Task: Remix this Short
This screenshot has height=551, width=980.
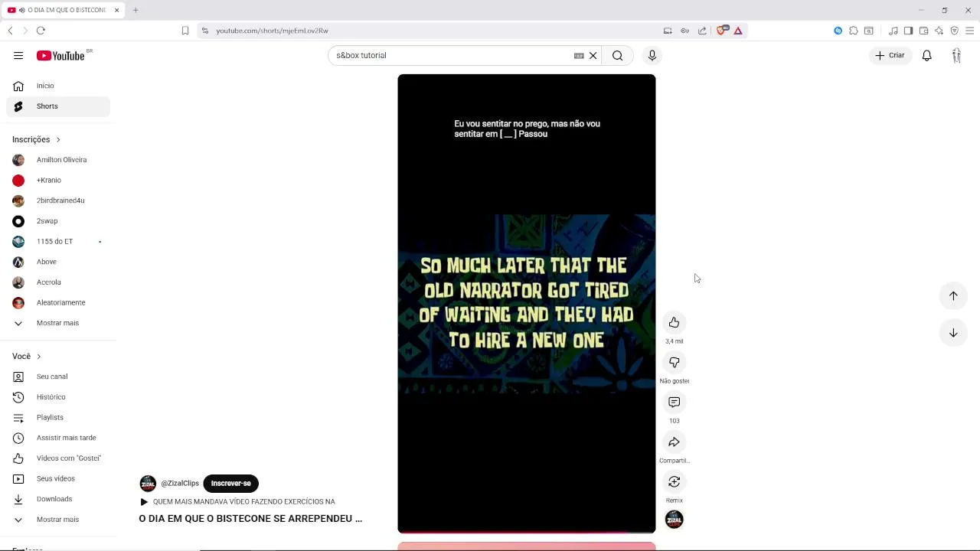Action: (674, 481)
